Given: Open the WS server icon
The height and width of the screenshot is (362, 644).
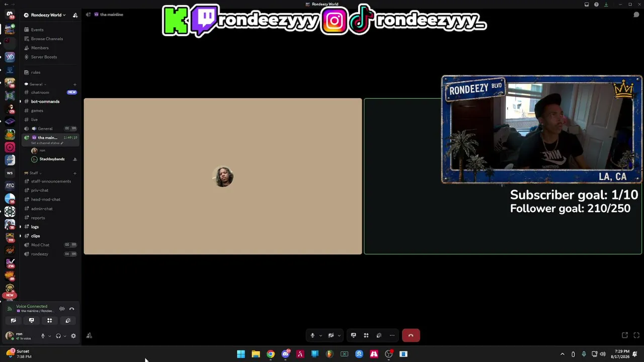Looking at the screenshot, I should click(10, 173).
